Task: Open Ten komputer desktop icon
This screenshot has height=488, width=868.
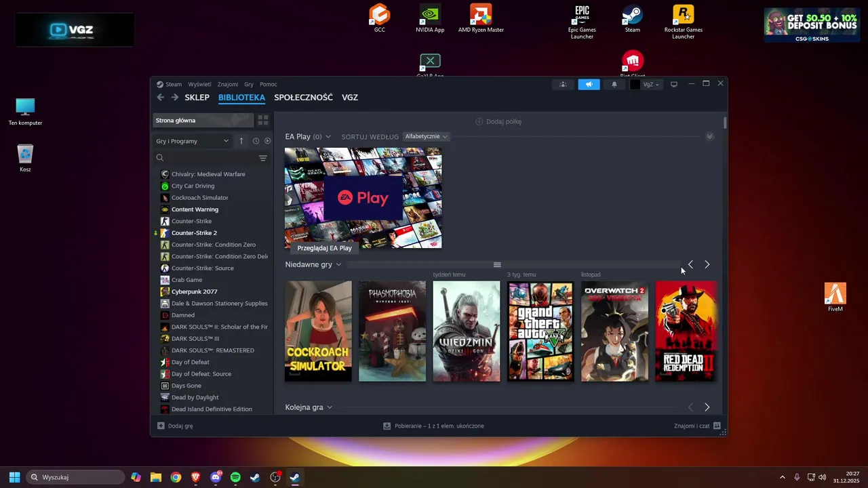Action: (25, 112)
